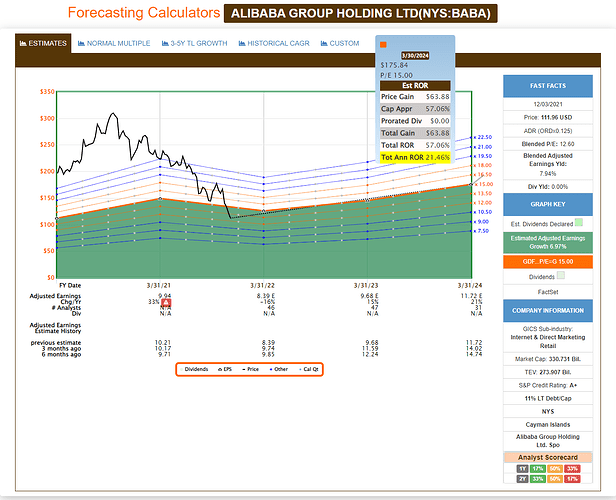Switch to the CUSTOM calculator tab
This screenshot has width=616, height=500.
[340, 43]
